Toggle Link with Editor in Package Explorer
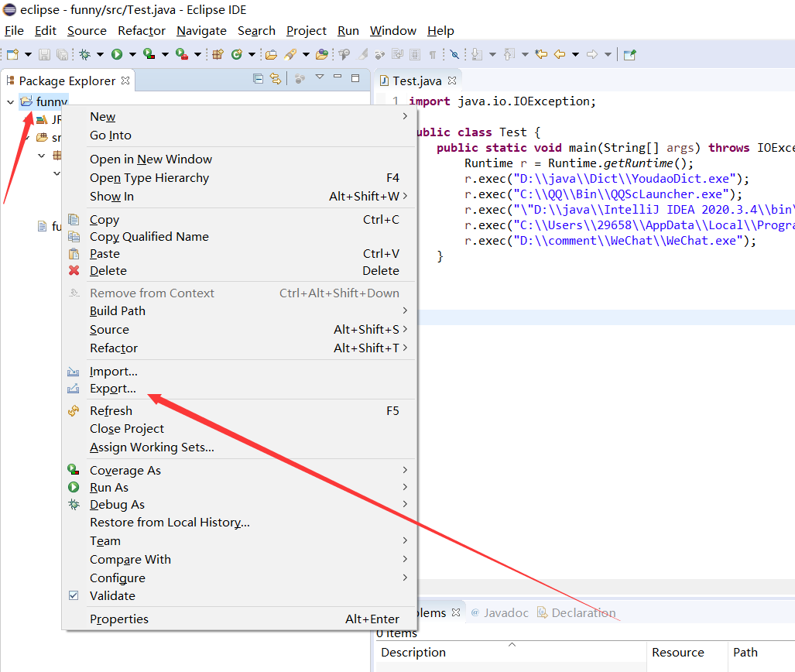Viewport: 795px width, 672px height. pyautogui.click(x=276, y=79)
